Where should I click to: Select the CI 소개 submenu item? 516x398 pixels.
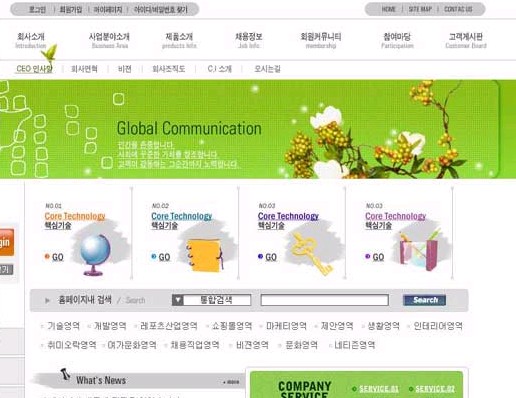(x=219, y=69)
